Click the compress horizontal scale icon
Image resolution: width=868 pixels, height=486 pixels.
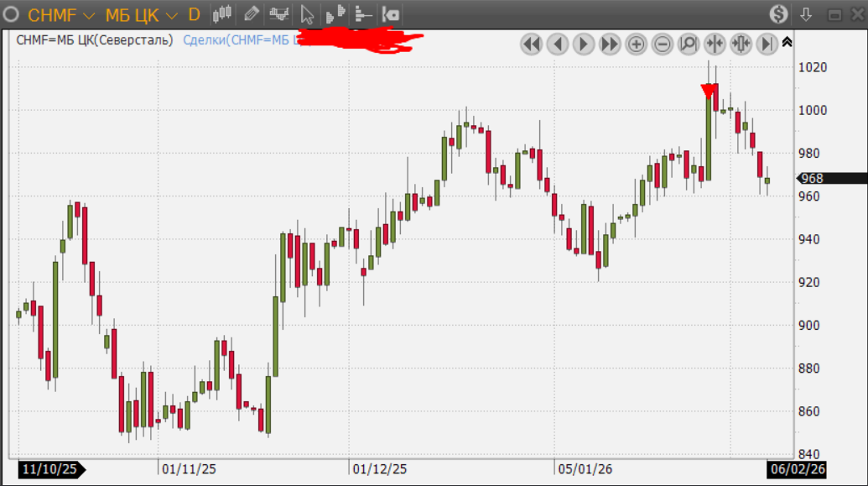pyautogui.click(x=715, y=44)
